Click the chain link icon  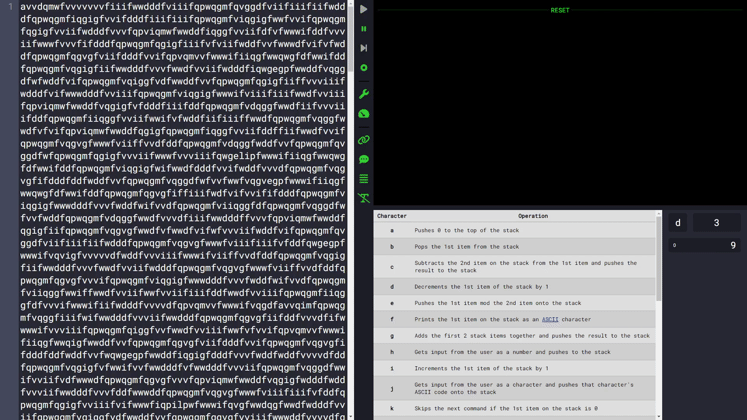tap(364, 140)
